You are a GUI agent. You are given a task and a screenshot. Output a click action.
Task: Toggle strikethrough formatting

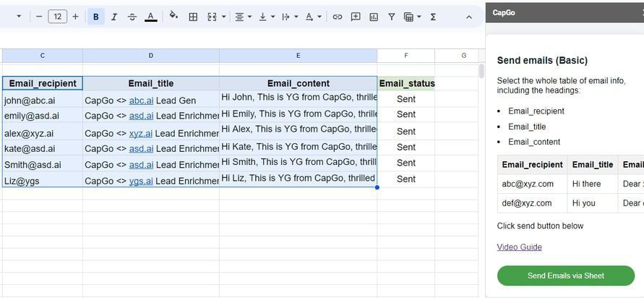coord(132,17)
